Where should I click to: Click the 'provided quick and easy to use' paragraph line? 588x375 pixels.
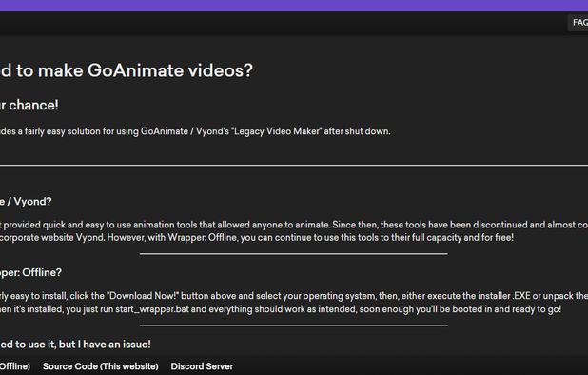[294, 225]
